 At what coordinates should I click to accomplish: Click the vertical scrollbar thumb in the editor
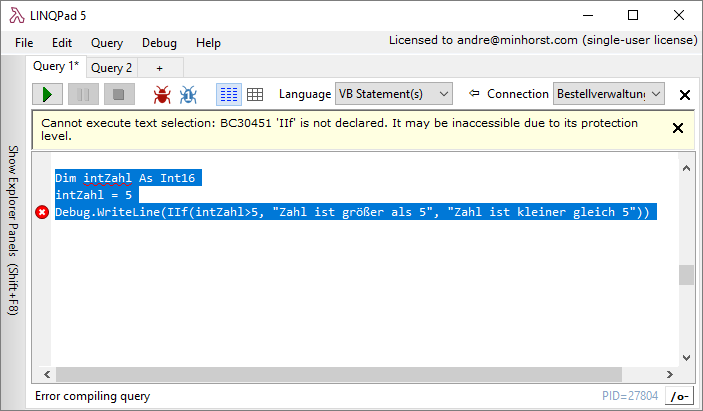point(685,275)
